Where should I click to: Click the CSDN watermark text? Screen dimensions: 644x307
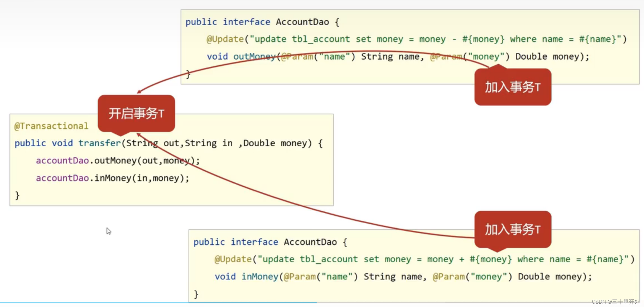615,302
